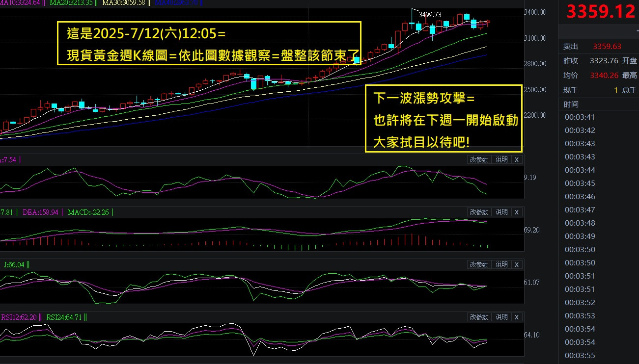Click the 2800.00 price axis label
The height and width of the screenshot is (364, 639).
click(536, 64)
